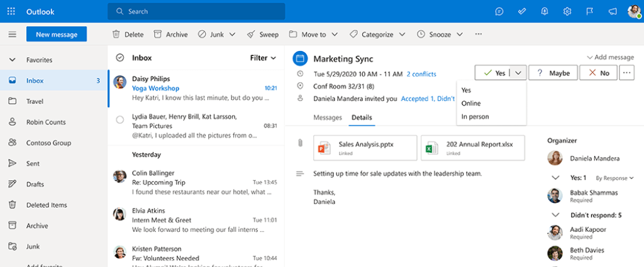This screenshot has height=267, width=644.
Task: Open 202 Annual Report.xlsx attachment
Action: point(473,148)
